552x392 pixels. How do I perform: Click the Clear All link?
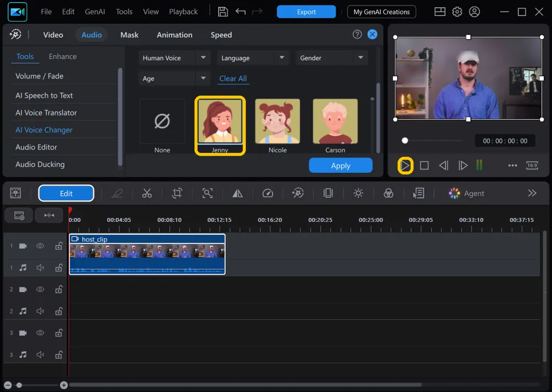(x=233, y=78)
